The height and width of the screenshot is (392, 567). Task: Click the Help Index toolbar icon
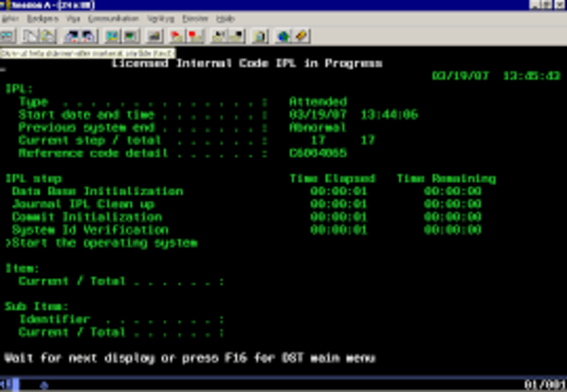tap(301, 36)
